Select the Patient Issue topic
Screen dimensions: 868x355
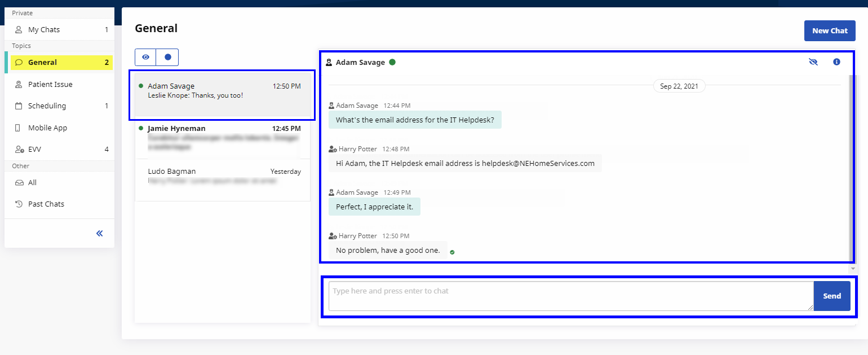point(50,84)
